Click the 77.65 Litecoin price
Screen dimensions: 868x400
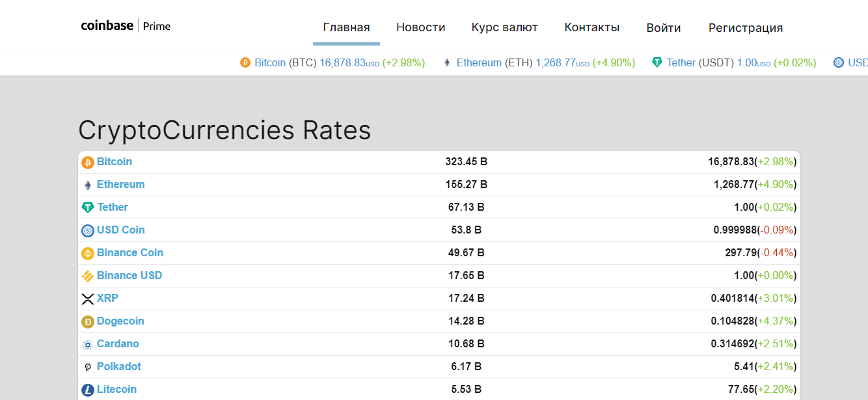[742, 389]
